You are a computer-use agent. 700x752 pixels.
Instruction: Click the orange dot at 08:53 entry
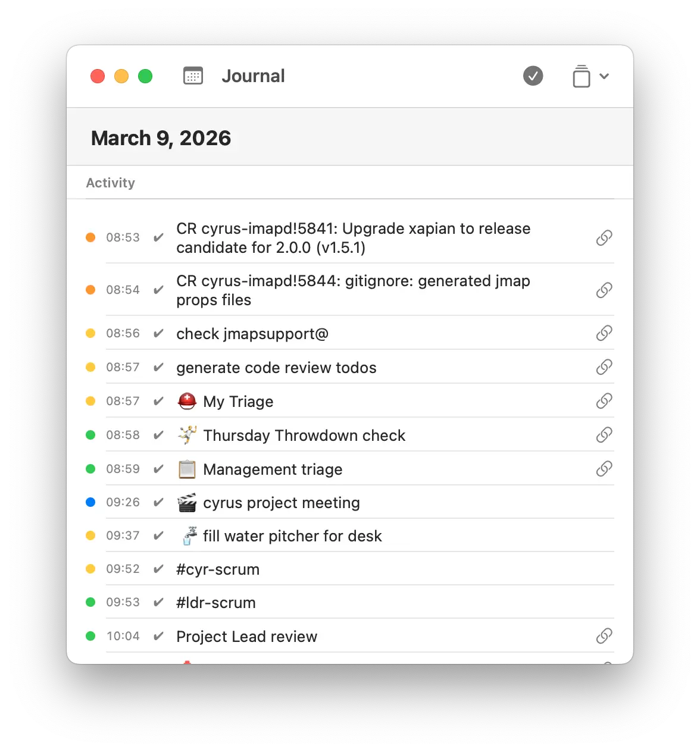click(90, 237)
